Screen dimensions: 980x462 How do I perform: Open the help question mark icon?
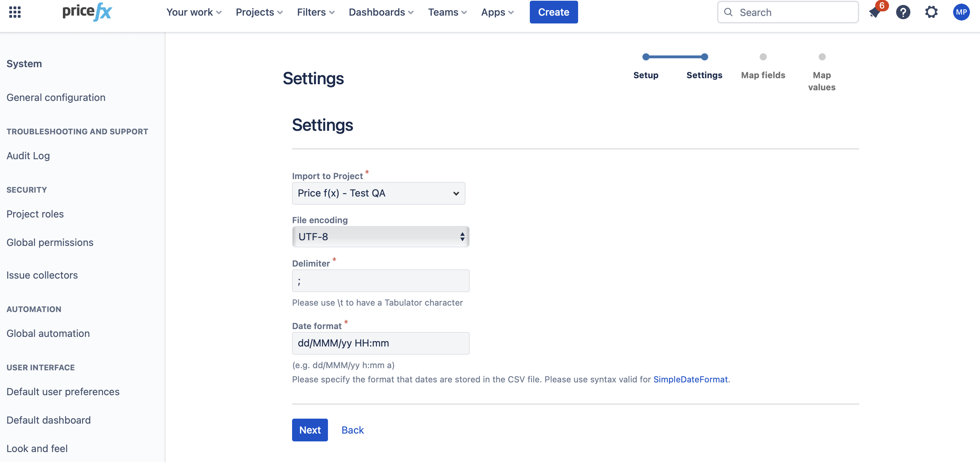(x=903, y=12)
